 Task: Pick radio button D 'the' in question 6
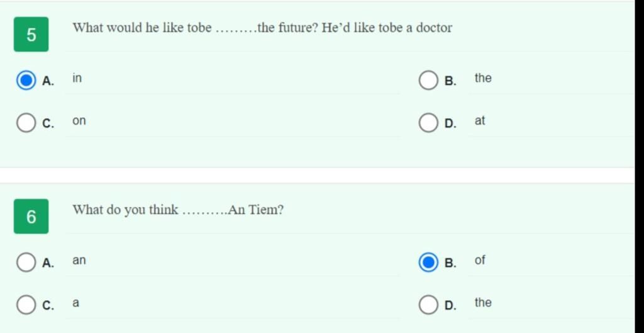click(x=428, y=305)
